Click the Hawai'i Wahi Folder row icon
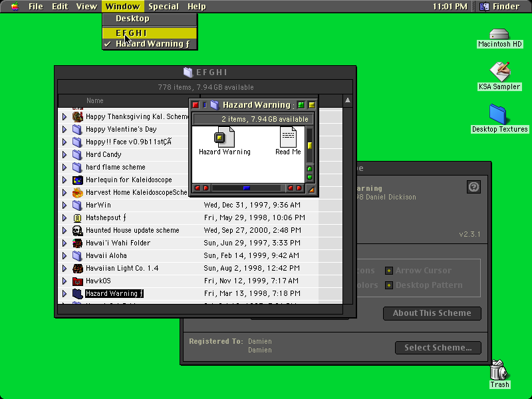The image size is (532, 399). pyautogui.click(x=77, y=243)
